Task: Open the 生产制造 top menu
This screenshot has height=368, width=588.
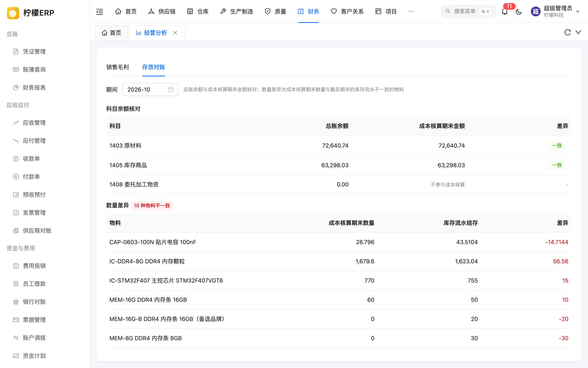Action: [x=237, y=11]
